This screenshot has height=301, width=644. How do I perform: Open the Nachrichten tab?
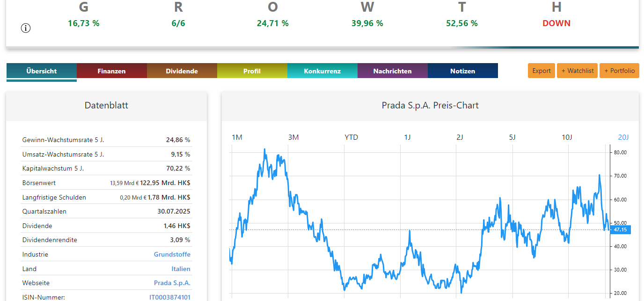(x=392, y=71)
